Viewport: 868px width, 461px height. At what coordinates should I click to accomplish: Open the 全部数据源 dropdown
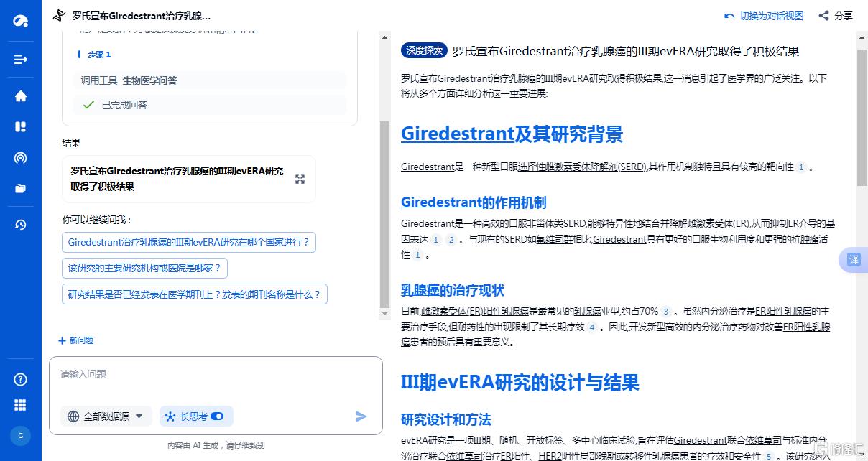106,416
